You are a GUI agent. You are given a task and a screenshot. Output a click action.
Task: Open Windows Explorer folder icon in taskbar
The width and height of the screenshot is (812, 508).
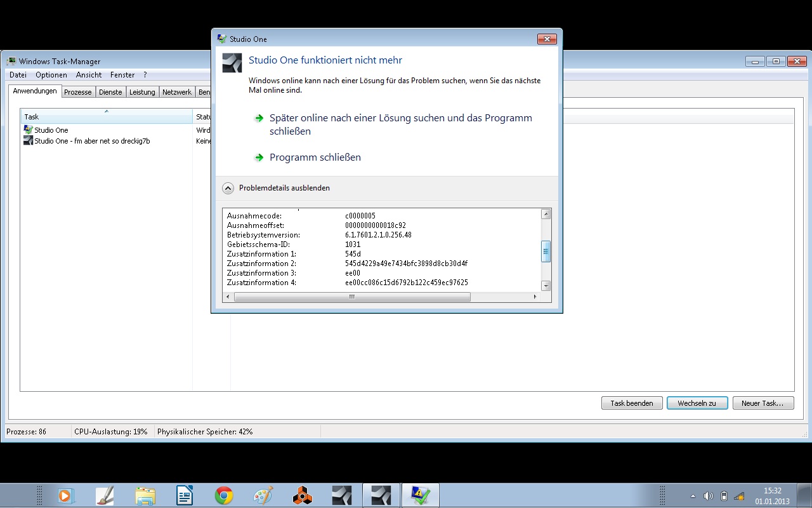click(145, 495)
